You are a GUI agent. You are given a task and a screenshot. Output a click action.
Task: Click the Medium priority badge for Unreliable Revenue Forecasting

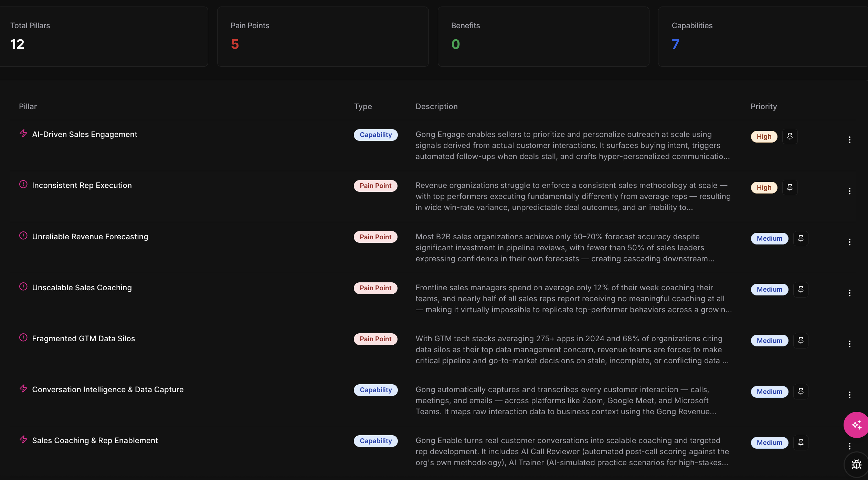pyautogui.click(x=770, y=238)
